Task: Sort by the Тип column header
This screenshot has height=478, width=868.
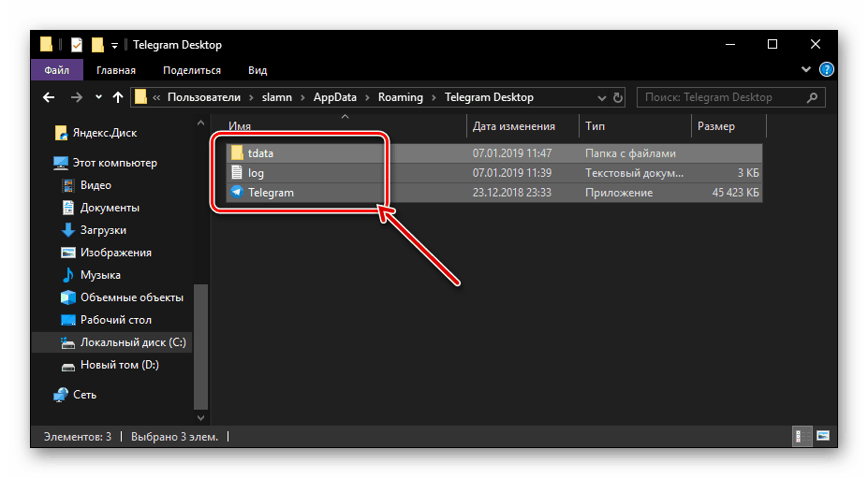Action: point(596,126)
